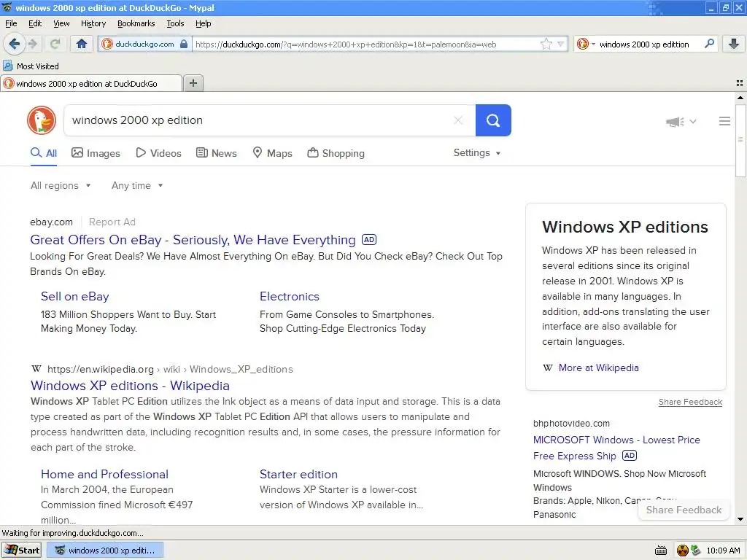Click More at Wikipedia link
The height and width of the screenshot is (560, 747).
(x=598, y=367)
